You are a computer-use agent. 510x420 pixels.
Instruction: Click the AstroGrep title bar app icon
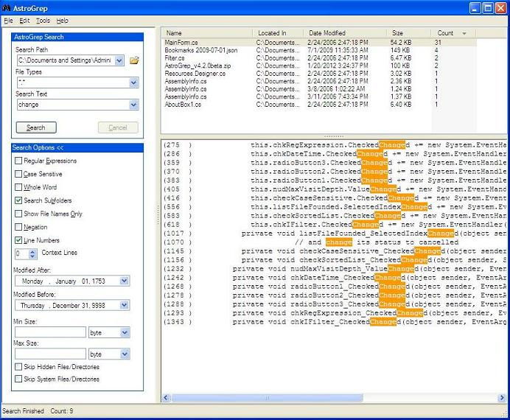[7, 7]
